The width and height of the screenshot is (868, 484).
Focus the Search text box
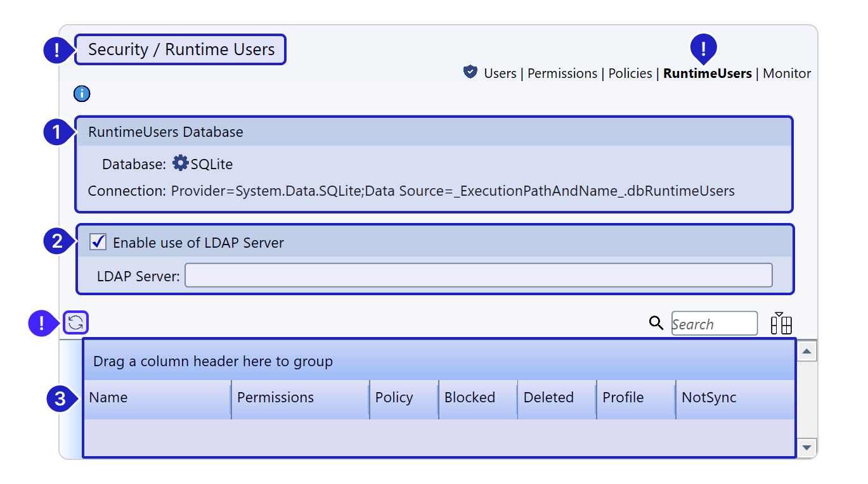(x=714, y=324)
